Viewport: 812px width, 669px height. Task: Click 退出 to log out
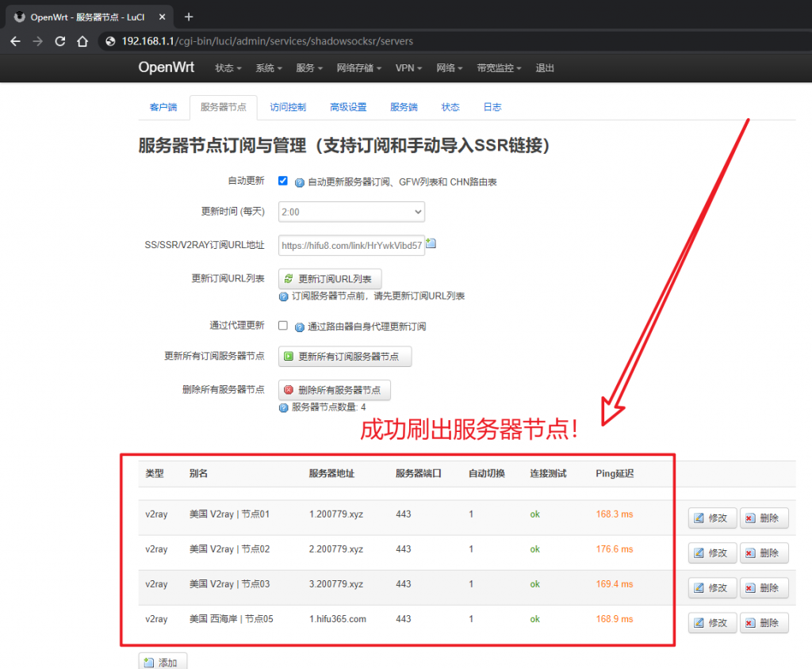pyautogui.click(x=545, y=68)
